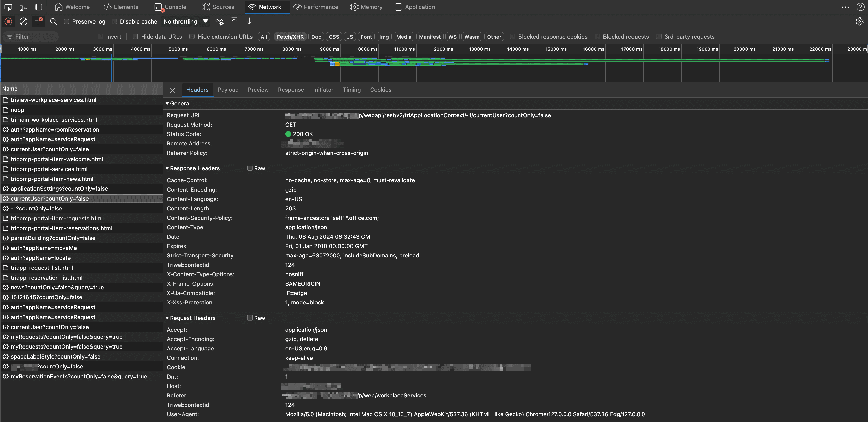Filter by Doc type
The height and width of the screenshot is (422, 868).
tap(316, 37)
